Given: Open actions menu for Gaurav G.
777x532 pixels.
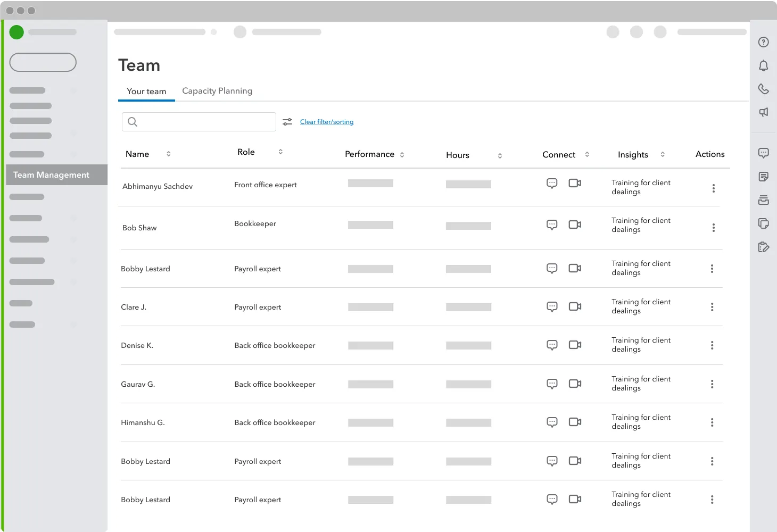Looking at the screenshot, I should pyautogui.click(x=712, y=384).
